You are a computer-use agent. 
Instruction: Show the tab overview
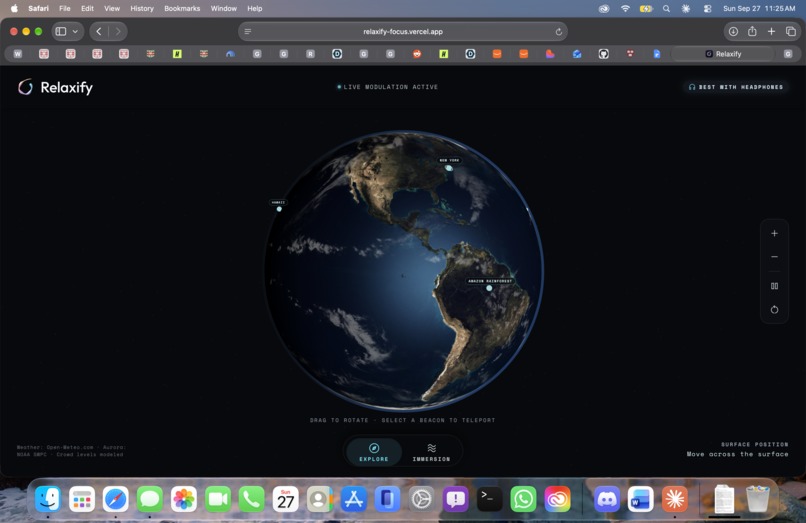click(x=791, y=31)
